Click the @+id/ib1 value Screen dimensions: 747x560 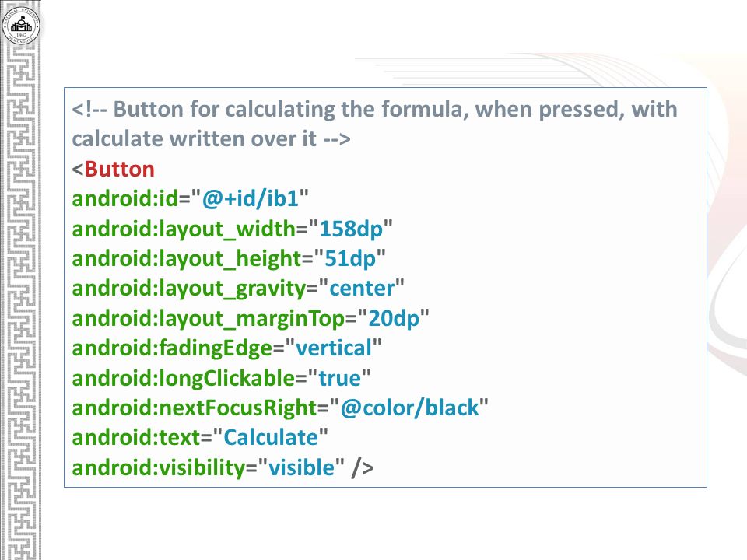coord(251,198)
